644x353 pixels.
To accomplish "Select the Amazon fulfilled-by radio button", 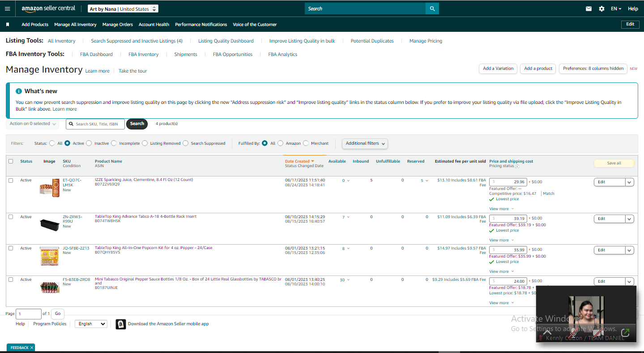I will (x=280, y=143).
